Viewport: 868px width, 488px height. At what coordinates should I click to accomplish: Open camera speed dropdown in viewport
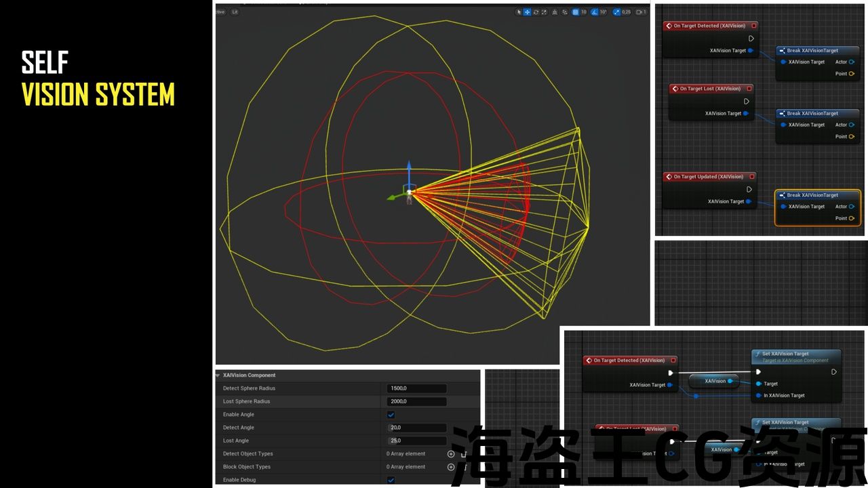[641, 12]
